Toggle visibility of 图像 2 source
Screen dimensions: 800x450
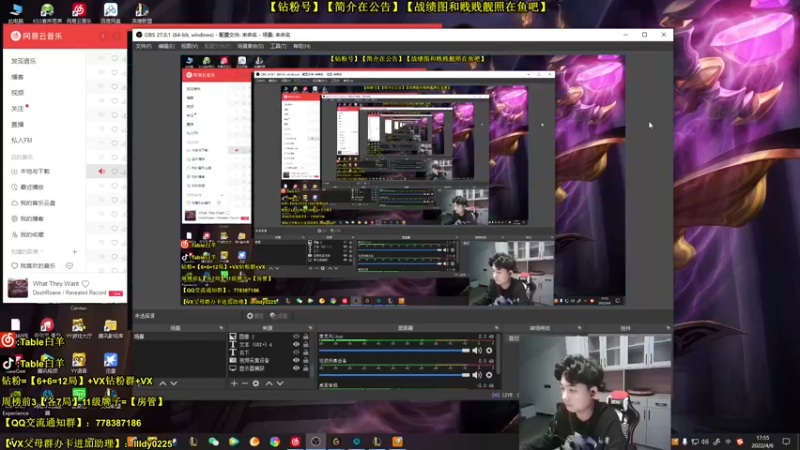pos(296,337)
